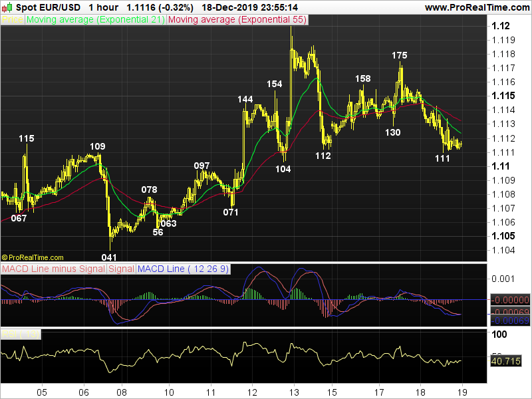Click the 13 date axis label
Image resolution: width=532 pixels, height=399 pixels.
click(x=294, y=392)
